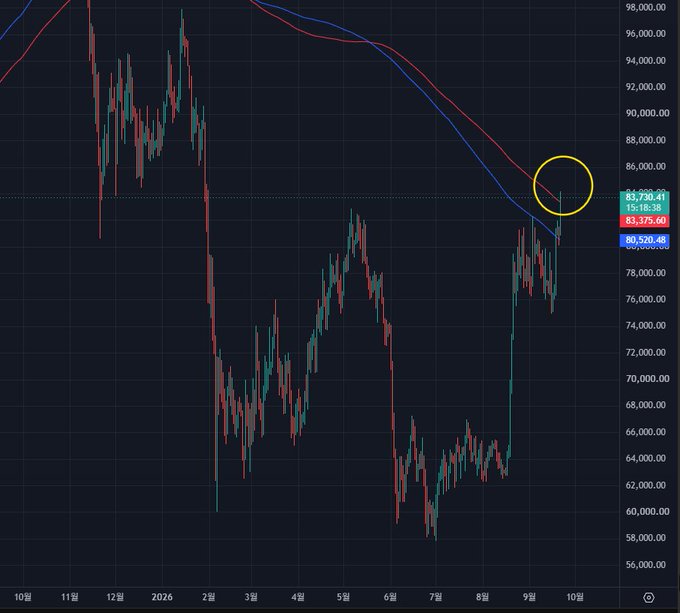Click the 12월 label on time axis
680x613 pixels.
(x=115, y=597)
